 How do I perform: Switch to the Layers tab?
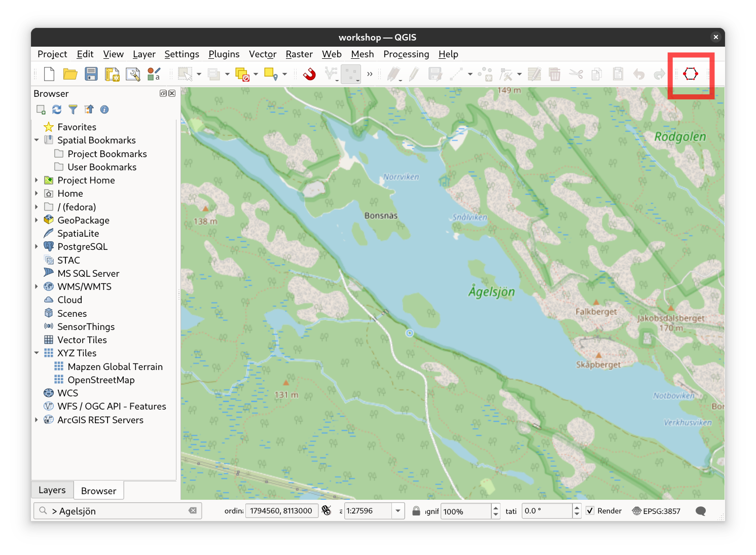(x=52, y=490)
